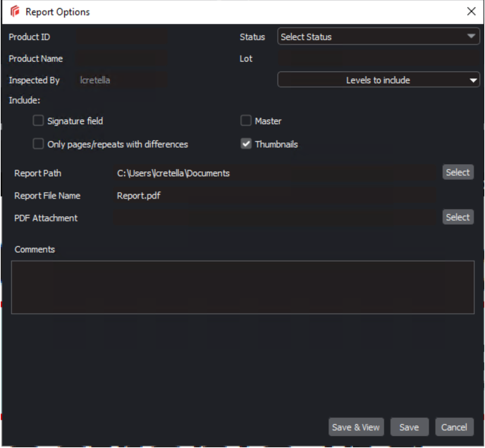Screen dimensions: 485x448
Task: Open the Select Status dropdown
Action: point(379,37)
